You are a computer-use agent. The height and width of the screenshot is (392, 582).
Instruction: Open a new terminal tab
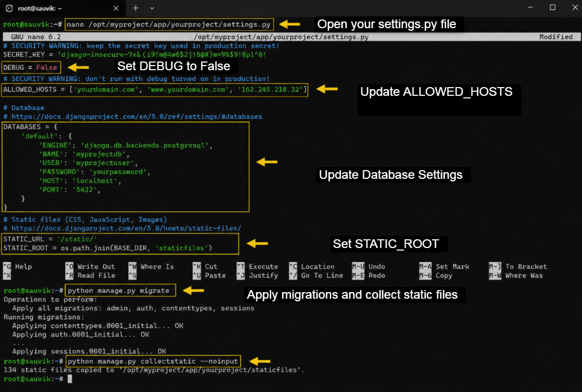click(135, 8)
